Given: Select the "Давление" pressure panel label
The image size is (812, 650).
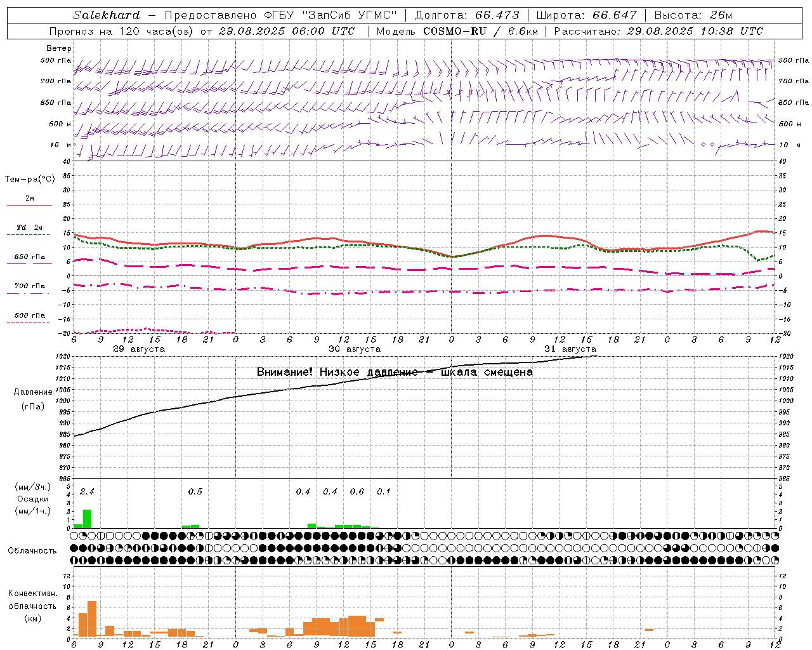Looking at the screenshot, I should [33, 392].
